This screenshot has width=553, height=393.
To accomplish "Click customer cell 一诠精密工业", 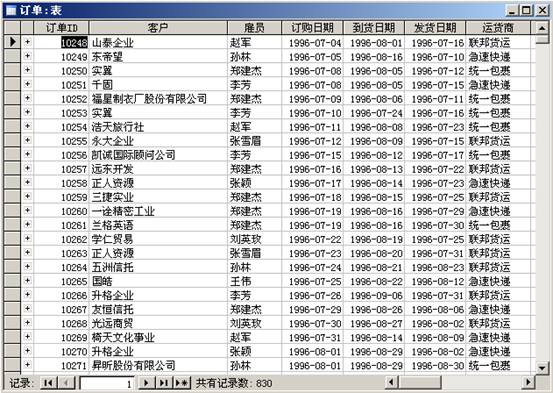I will (x=158, y=211).
